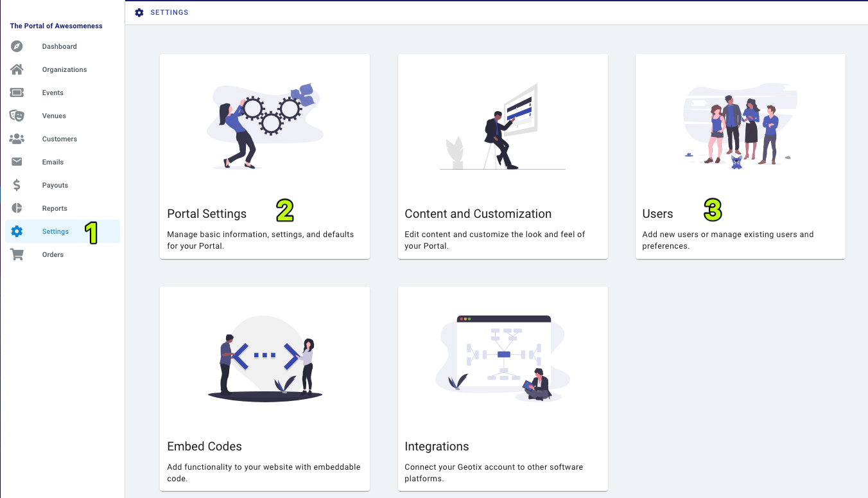Click "Edit content and customize" description
This screenshot has height=498, width=868.
[x=494, y=240]
